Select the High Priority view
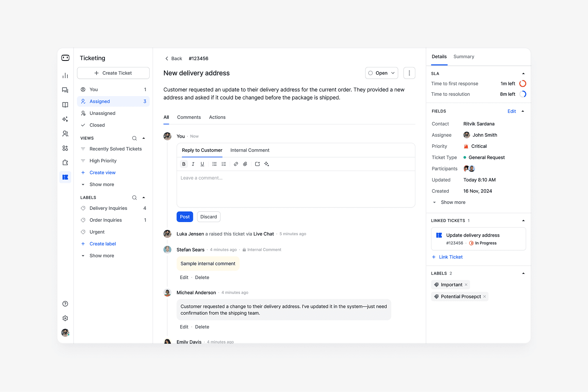The height and width of the screenshot is (392, 588). pos(113,161)
